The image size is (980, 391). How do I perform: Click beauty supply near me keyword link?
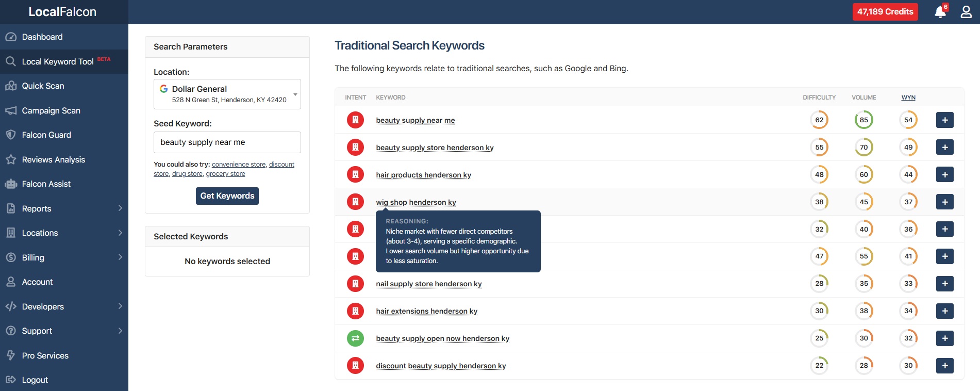click(416, 120)
